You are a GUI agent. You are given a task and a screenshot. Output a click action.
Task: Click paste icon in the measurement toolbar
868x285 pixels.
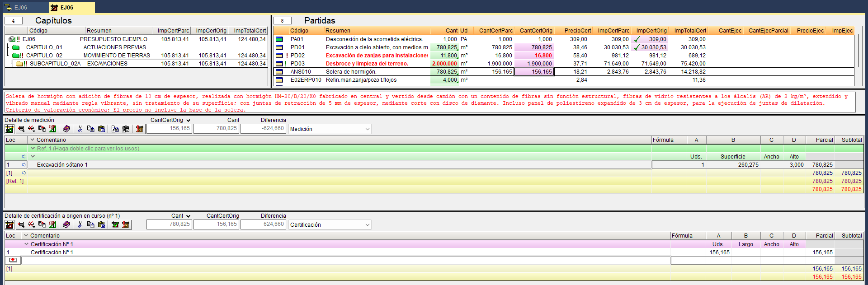click(x=101, y=129)
